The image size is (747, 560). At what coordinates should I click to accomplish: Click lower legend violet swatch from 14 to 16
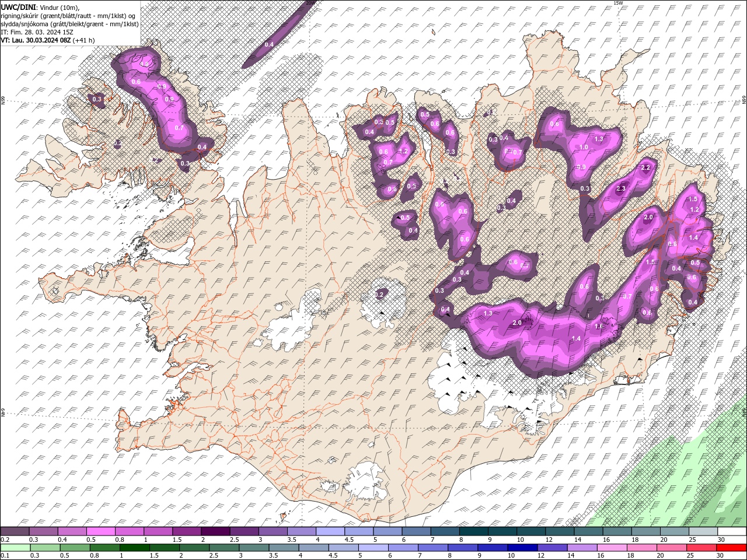coord(582,548)
